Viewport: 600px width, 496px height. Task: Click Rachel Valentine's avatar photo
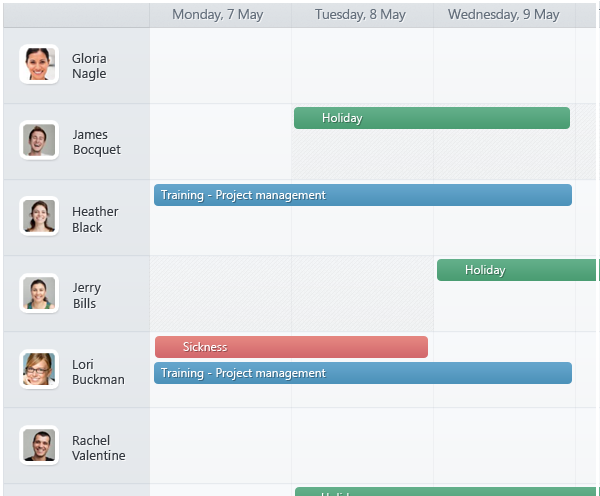click(39, 446)
